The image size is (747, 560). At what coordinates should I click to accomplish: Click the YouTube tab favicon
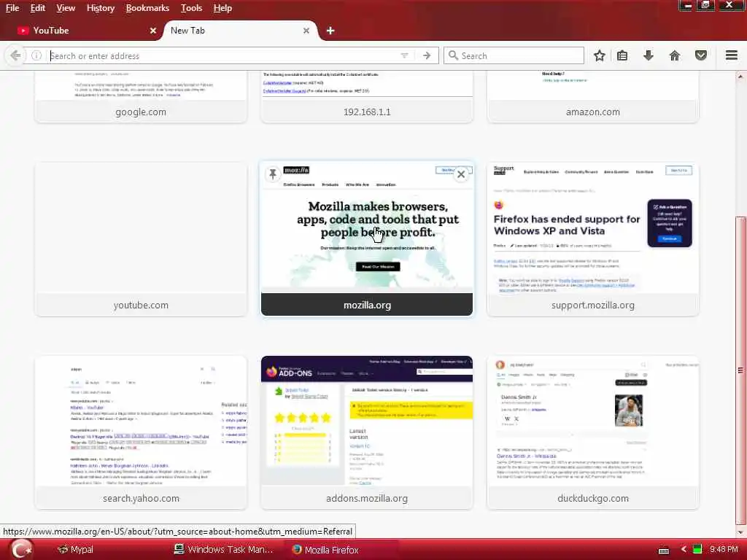(23, 31)
